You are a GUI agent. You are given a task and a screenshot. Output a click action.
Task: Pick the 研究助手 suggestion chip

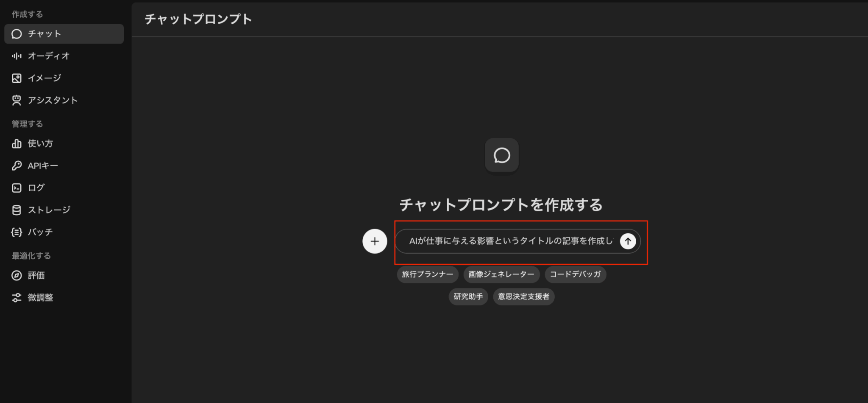pos(468,297)
